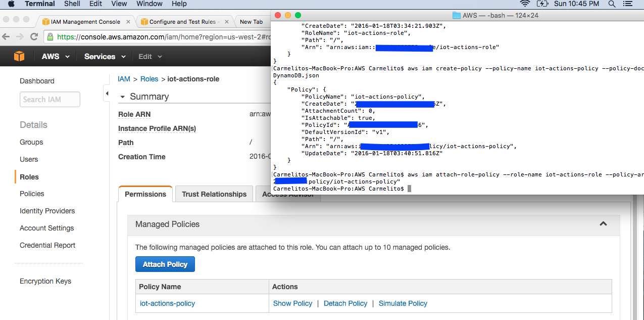This screenshot has height=320, width=644.
Task: Collapse the Summary section triangle
Action: pos(122,97)
